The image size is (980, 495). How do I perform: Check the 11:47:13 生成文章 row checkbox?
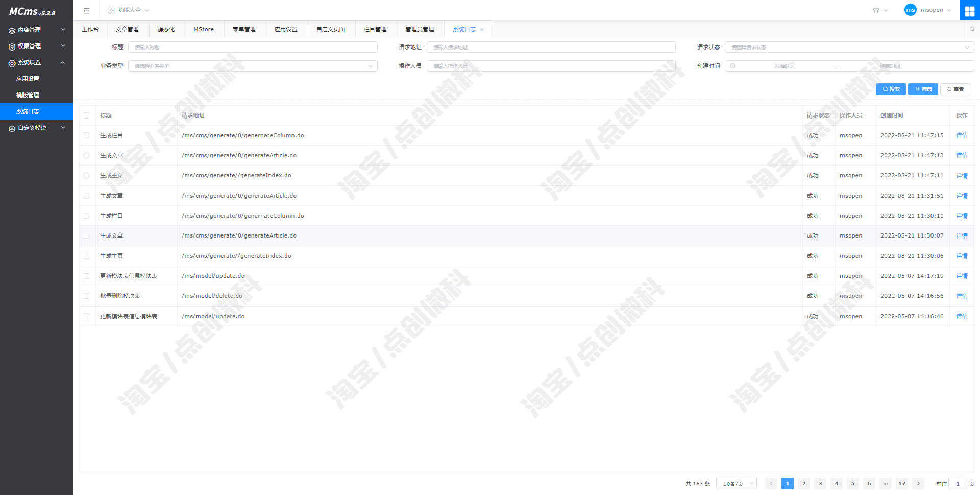(x=86, y=155)
